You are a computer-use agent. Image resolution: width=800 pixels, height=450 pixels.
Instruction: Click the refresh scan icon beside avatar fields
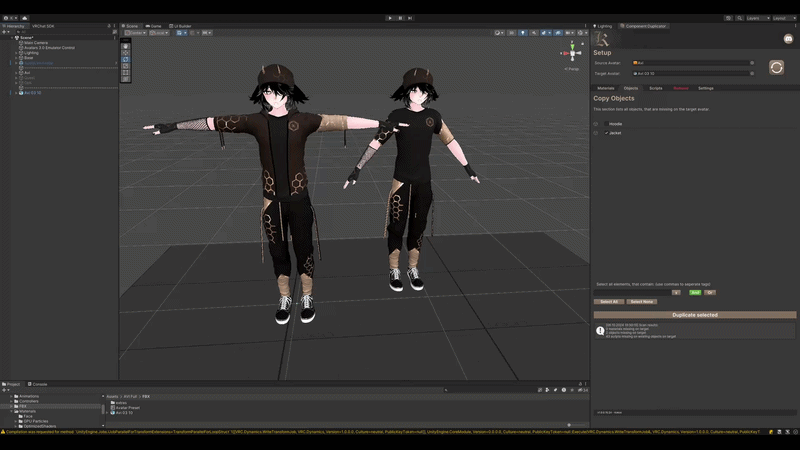click(x=776, y=67)
